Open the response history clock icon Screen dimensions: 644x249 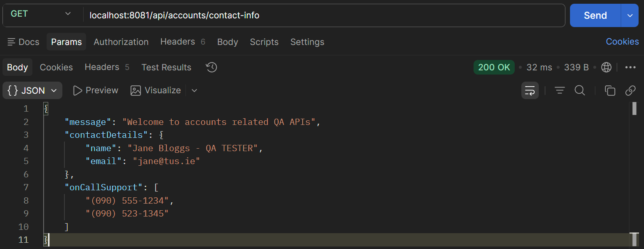(x=212, y=67)
